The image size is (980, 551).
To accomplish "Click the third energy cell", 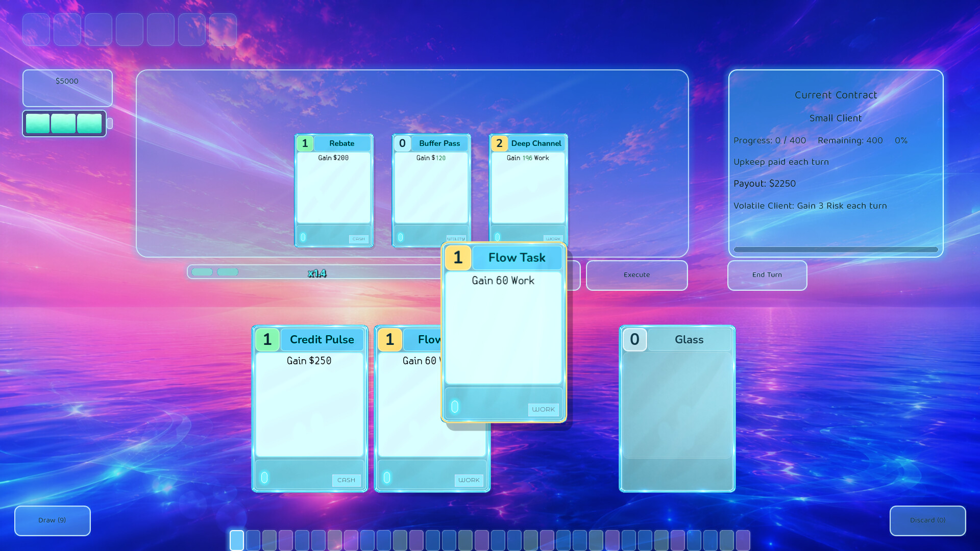I will 90,123.
